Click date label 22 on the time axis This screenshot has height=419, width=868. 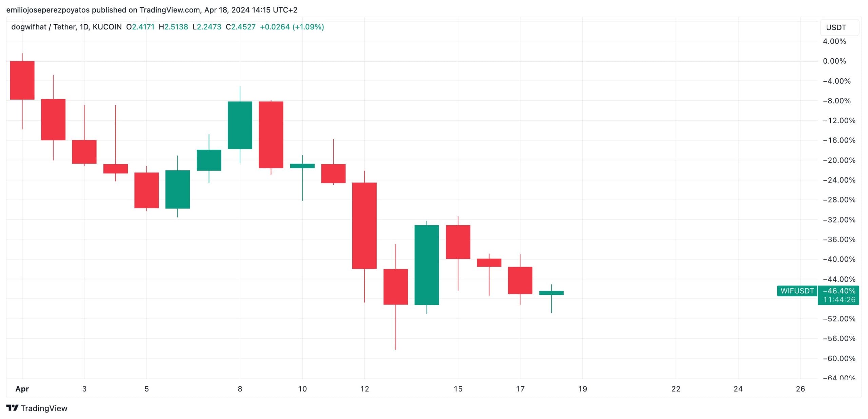676,389
